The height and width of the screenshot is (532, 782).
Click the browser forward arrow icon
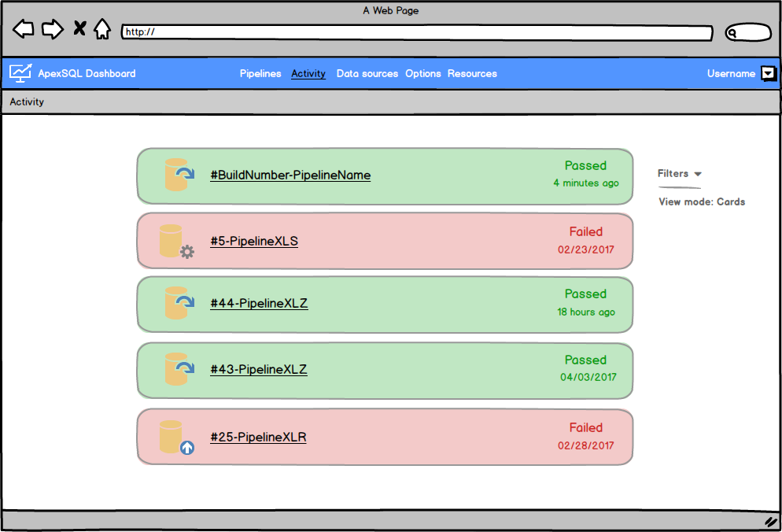click(x=52, y=28)
